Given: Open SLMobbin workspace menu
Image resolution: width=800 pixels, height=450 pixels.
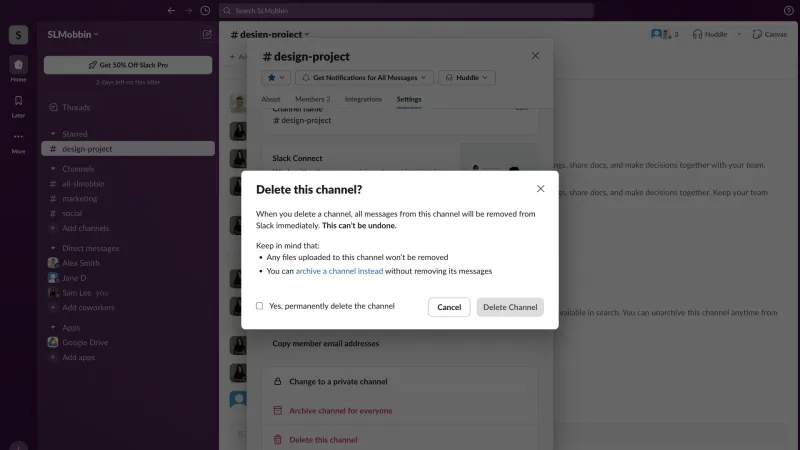Looking at the screenshot, I should click(x=72, y=35).
